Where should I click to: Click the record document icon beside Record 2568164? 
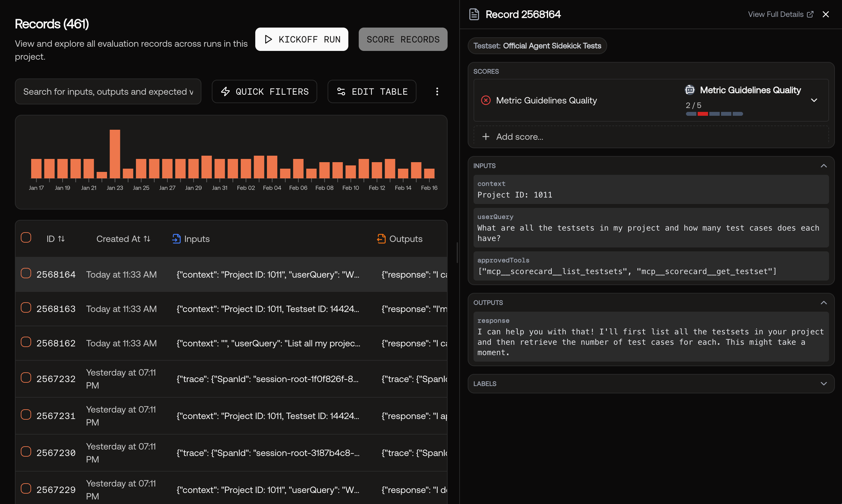[474, 14]
